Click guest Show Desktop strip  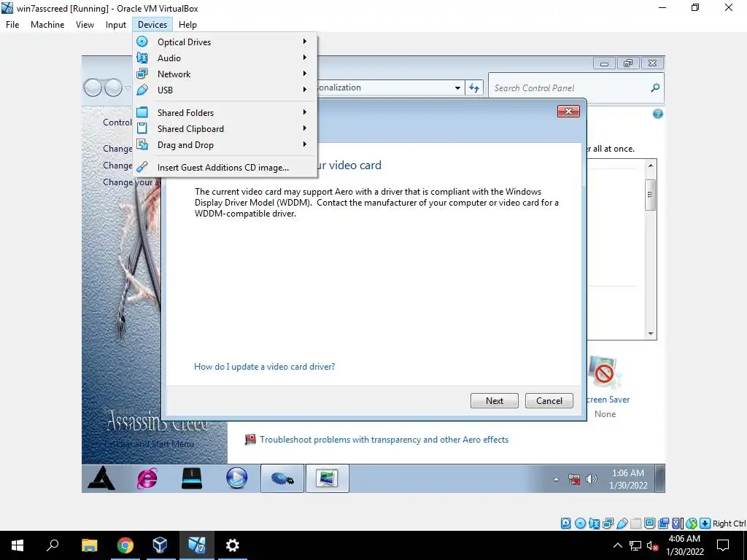click(659, 478)
